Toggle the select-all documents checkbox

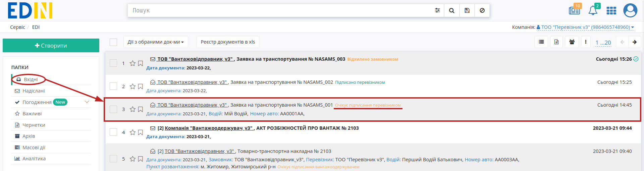pyautogui.click(x=113, y=42)
